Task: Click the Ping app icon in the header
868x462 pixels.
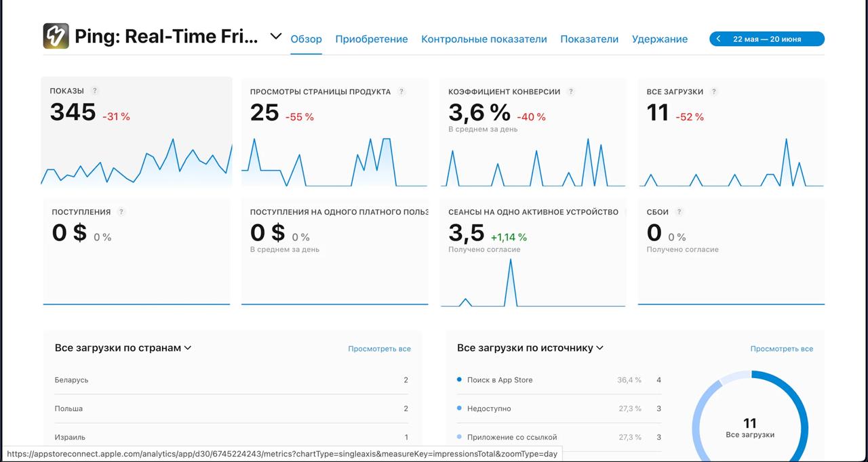Action: 54,35
